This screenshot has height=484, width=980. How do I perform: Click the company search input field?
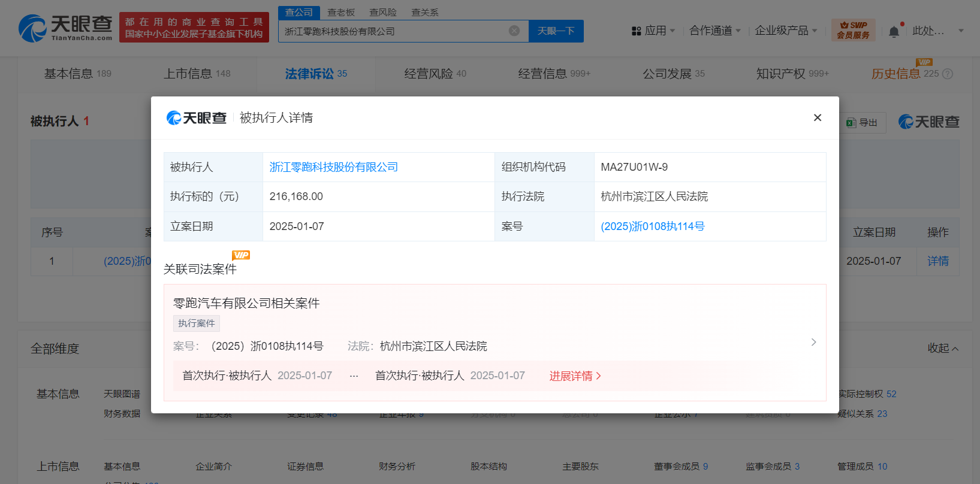pyautogui.click(x=393, y=31)
